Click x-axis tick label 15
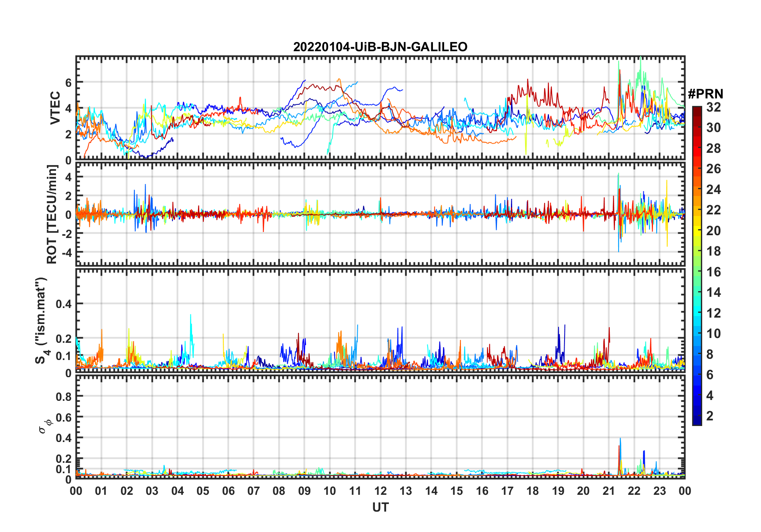This screenshot has width=761, height=532. click(x=457, y=491)
